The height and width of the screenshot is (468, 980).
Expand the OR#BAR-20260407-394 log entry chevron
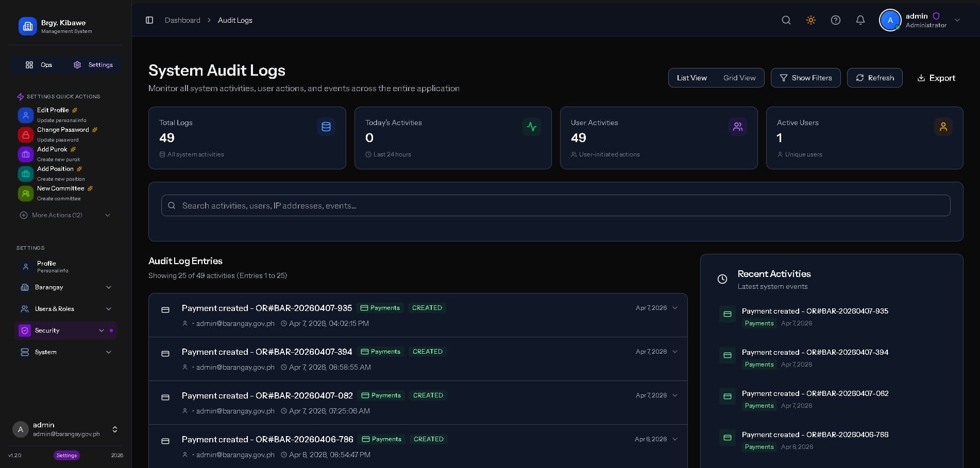click(x=675, y=352)
